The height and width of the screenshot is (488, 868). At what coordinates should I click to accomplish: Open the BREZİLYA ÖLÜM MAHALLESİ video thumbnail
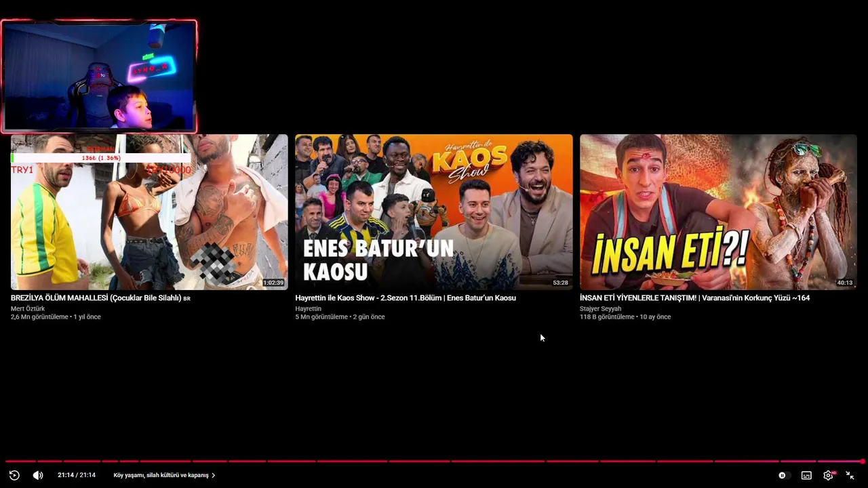(149, 212)
